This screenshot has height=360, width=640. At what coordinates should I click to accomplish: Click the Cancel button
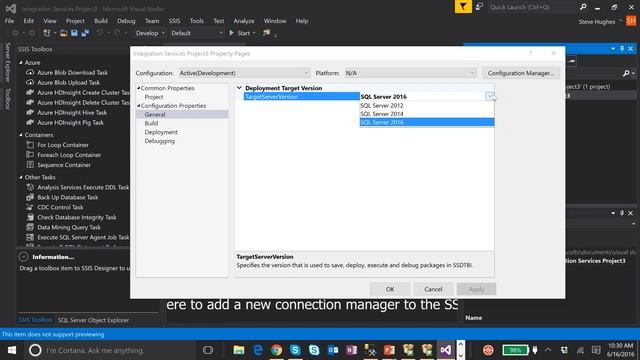433,289
